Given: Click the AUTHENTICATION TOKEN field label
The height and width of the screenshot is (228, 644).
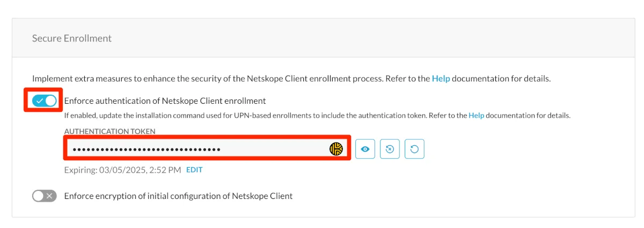Looking at the screenshot, I should pyautogui.click(x=109, y=131).
